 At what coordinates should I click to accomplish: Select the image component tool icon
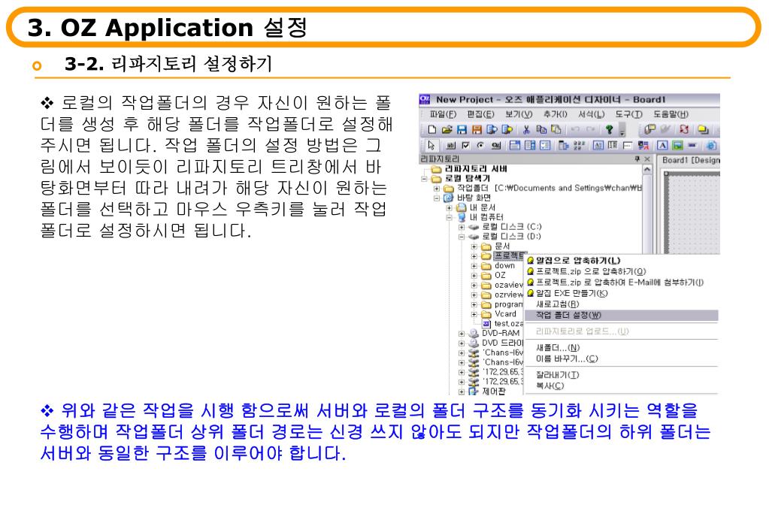(677, 146)
